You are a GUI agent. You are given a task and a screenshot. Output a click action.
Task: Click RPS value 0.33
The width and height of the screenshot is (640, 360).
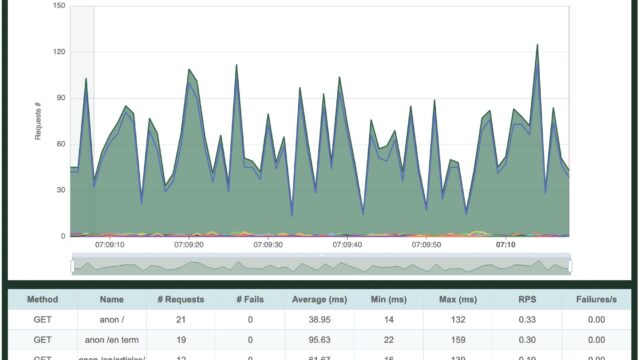tap(527, 320)
